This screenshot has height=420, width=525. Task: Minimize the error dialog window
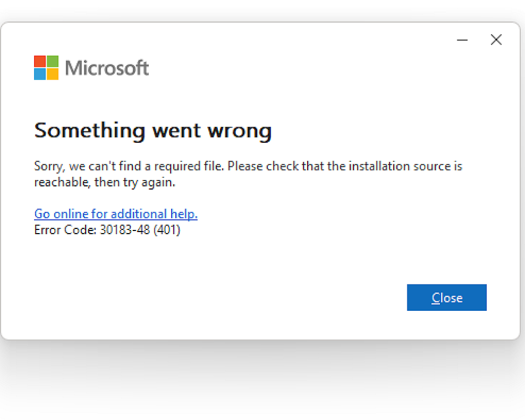[462, 40]
